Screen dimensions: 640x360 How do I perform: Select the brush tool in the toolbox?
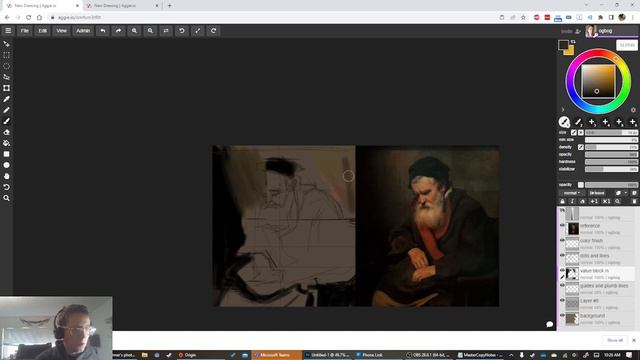point(7,121)
